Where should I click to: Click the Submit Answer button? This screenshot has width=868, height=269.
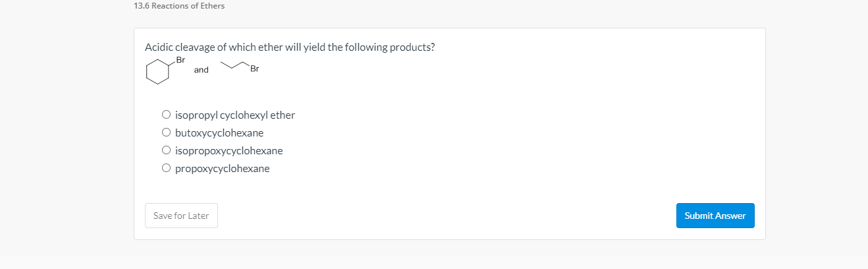[x=715, y=216]
